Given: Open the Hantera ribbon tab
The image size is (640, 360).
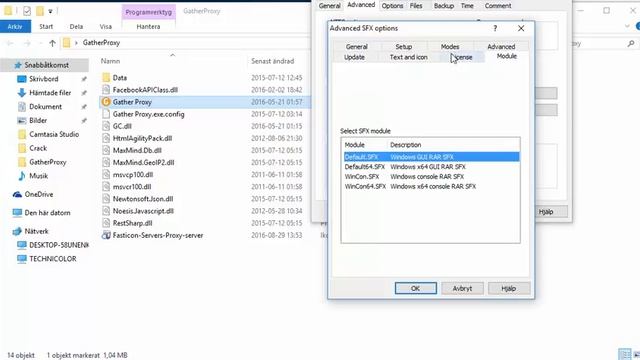Looking at the screenshot, I should click(148, 27).
